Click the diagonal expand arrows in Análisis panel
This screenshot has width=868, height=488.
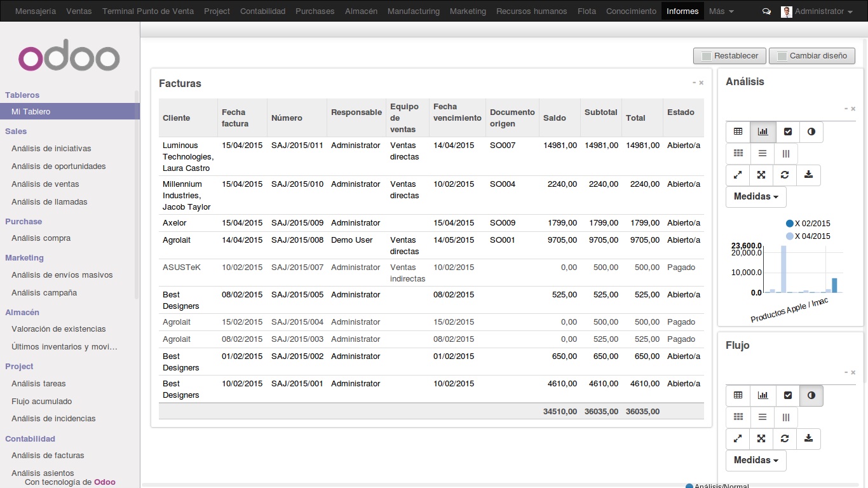738,175
